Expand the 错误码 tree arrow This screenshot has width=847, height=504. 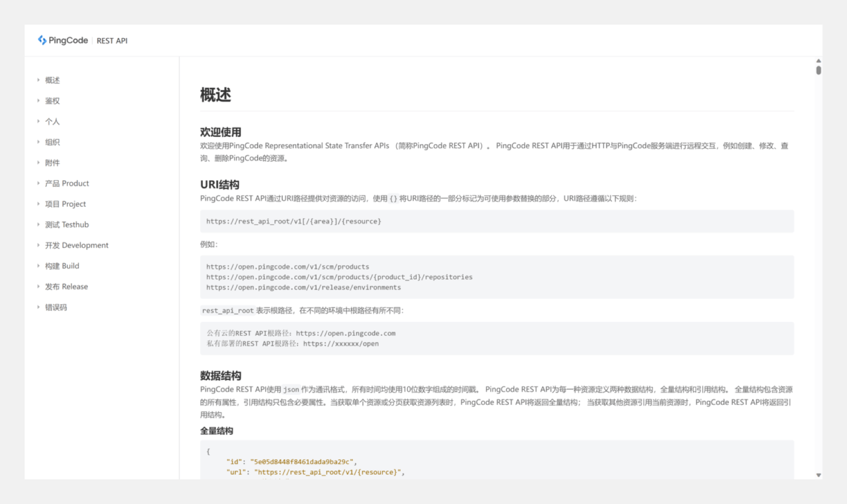pyautogui.click(x=38, y=307)
